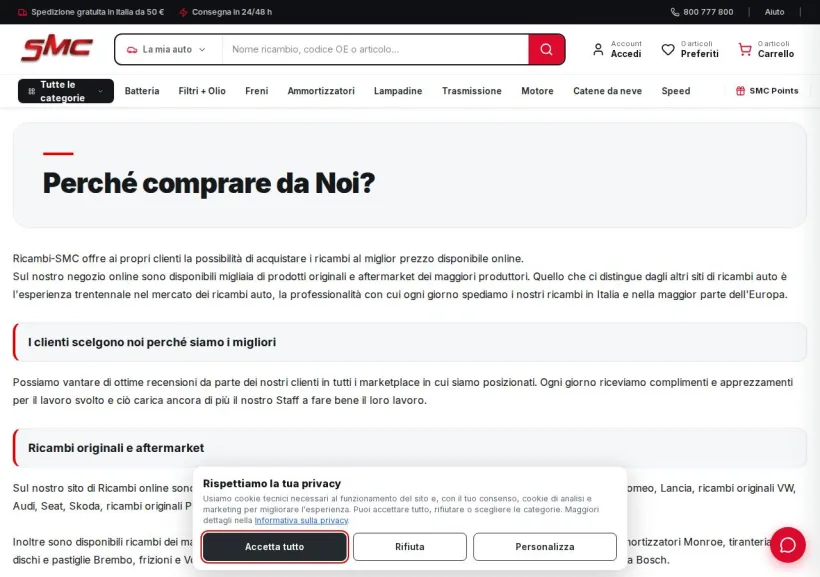Click the car icon in La mia auto

point(132,49)
